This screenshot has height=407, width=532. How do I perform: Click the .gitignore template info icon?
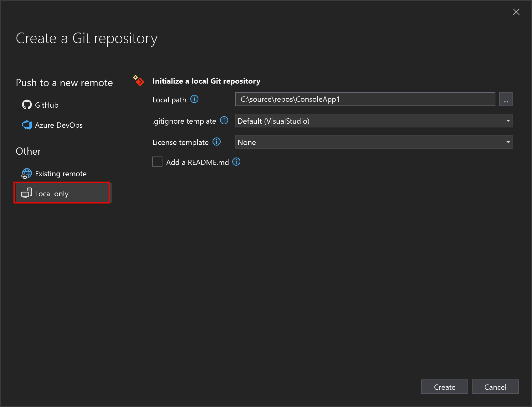tap(224, 121)
